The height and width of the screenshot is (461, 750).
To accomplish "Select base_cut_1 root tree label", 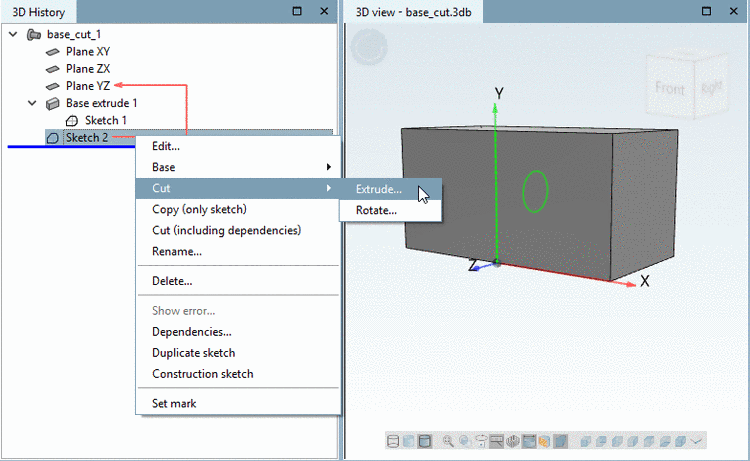I will 74,34.
